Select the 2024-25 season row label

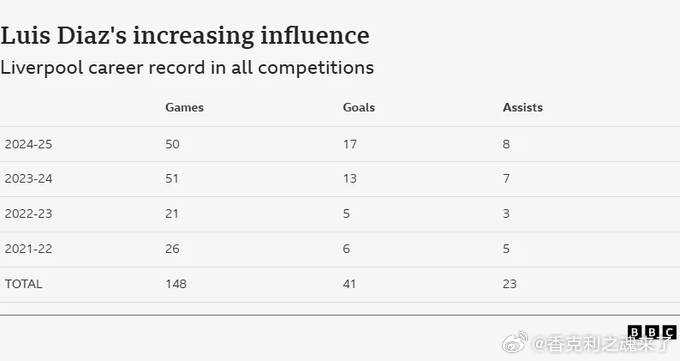pyautogui.click(x=29, y=144)
